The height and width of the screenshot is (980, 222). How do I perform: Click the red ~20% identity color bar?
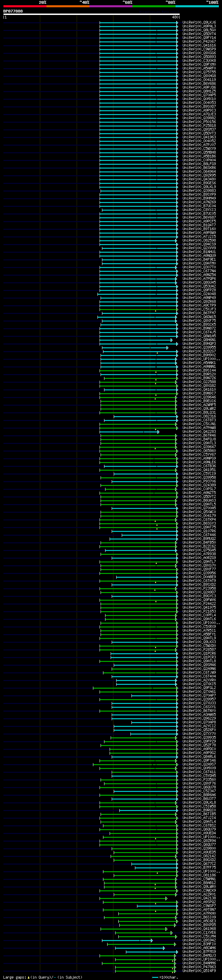tap(25, 6)
